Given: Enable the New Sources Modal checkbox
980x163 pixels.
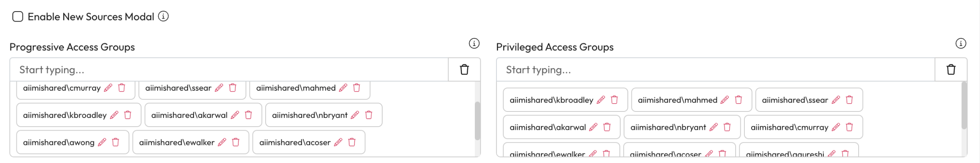Looking at the screenshot, I should coord(18,17).
